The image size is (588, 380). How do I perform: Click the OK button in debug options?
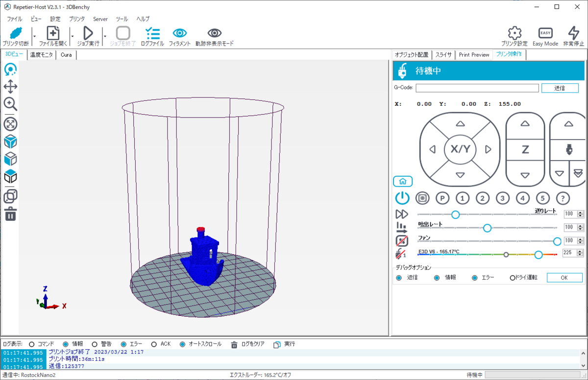564,277
